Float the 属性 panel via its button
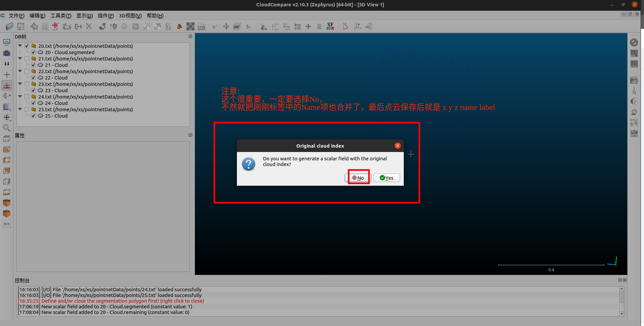 click(190, 135)
